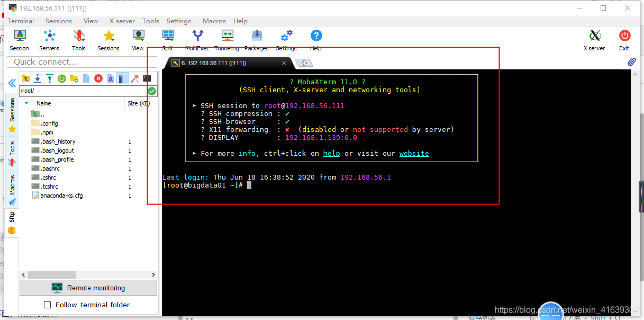The height and width of the screenshot is (320, 644).
Task: Click the Quick connect input field
Action: tap(82, 62)
